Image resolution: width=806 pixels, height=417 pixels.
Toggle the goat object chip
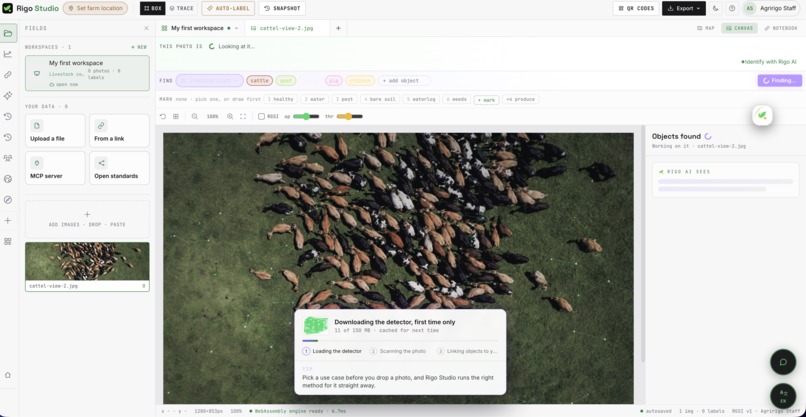(286, 81)
